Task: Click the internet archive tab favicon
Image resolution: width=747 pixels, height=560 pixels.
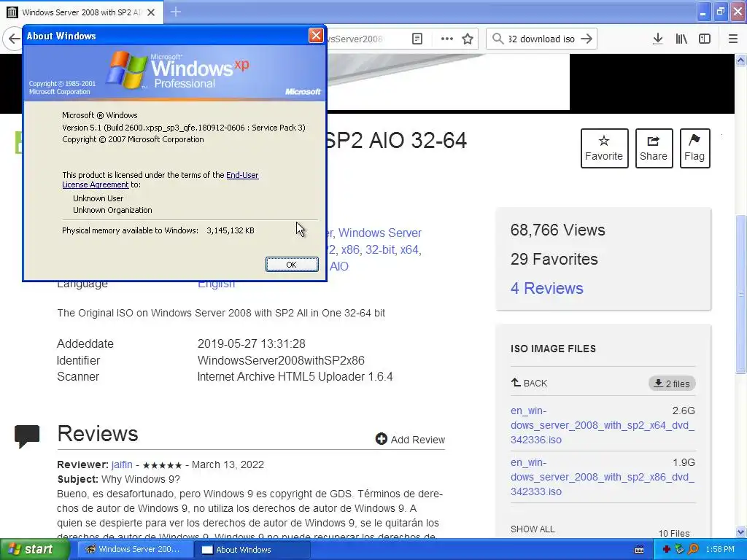Action: [x=12, y=12]
